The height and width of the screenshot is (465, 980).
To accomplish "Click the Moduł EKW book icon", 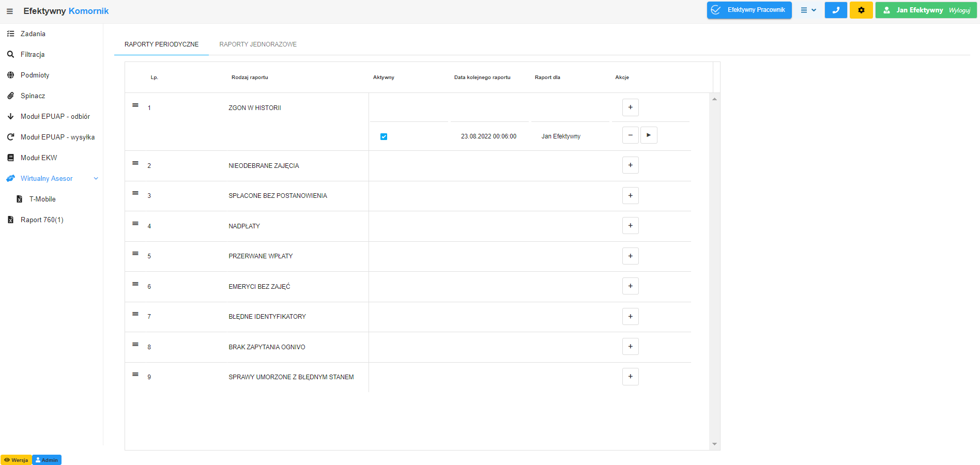I will pyautogui.click(x=10, y=158).
